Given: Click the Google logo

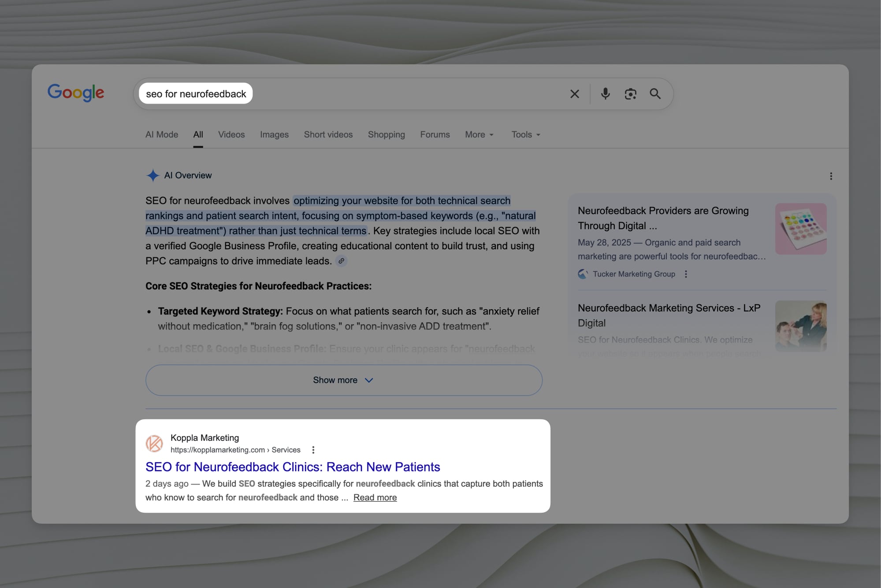Looking at the screenshot, I should click(x=76, y=92).
